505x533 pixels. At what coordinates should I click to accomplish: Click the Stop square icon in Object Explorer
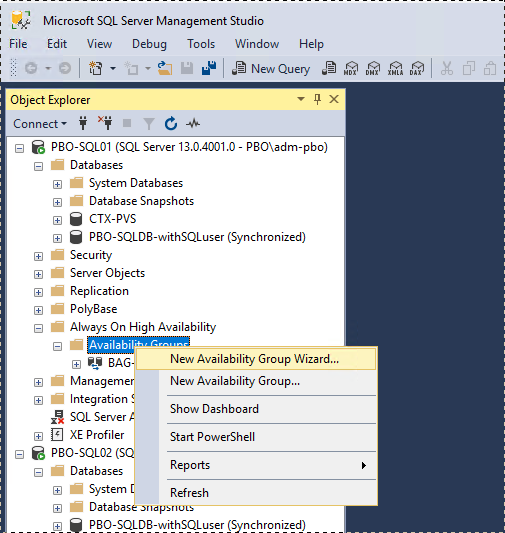click(x=127, y=123)
